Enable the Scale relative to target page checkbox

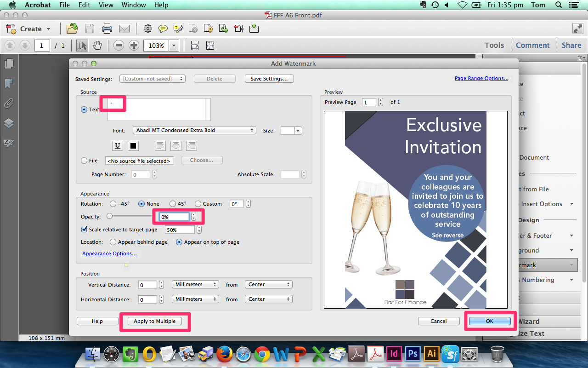coord(84,229)
